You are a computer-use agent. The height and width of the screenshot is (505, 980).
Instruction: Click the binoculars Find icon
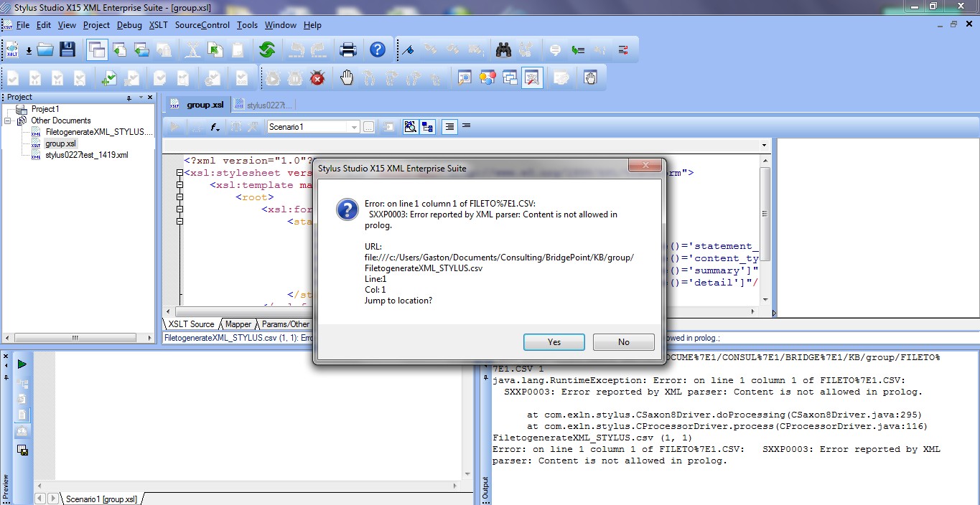503,49
